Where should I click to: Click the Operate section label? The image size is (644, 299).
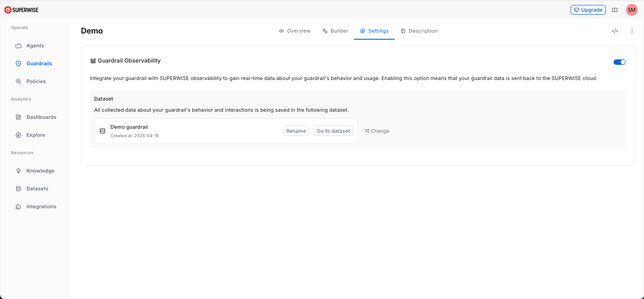pos(20,28)
